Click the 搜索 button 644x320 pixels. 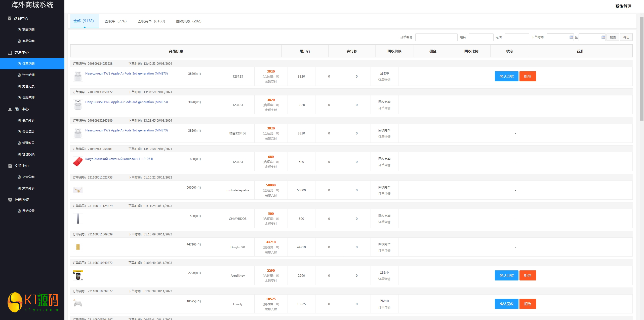[613, 37]
